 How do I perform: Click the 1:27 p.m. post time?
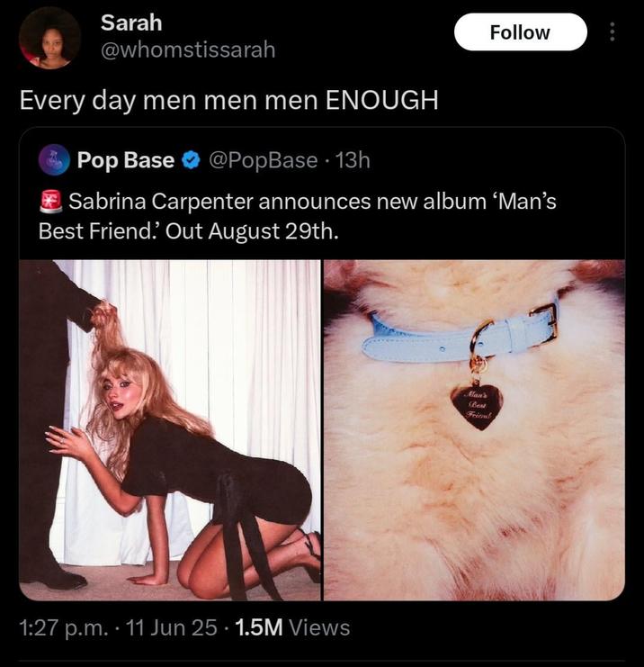pyautogui.click(x=64, y=627)
